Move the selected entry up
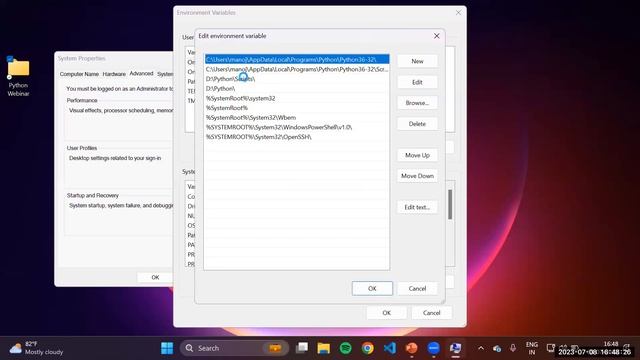 [417, 155]
